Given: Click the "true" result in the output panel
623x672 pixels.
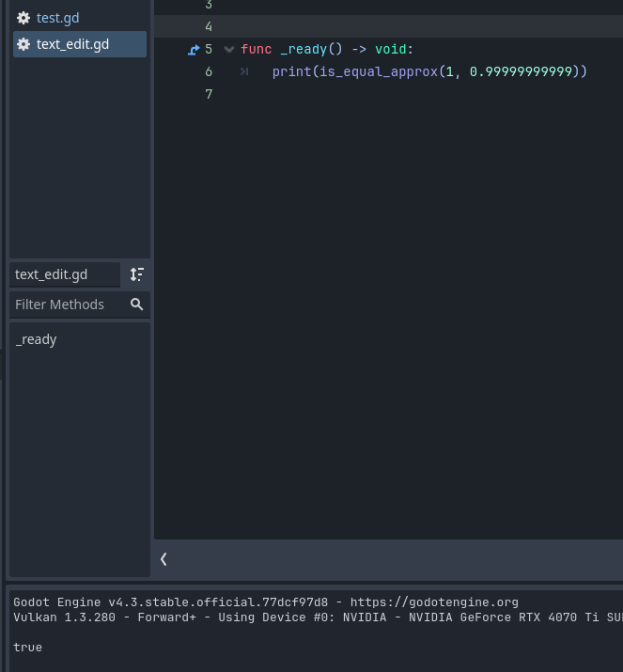Looking at the screenshot, I should pyautogui.click(x=27, y=648).
